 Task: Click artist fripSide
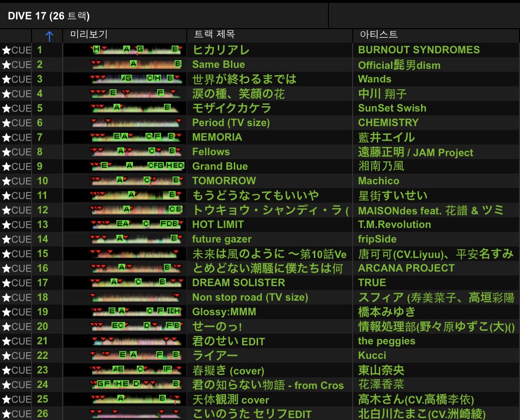(x=377, y=239)
